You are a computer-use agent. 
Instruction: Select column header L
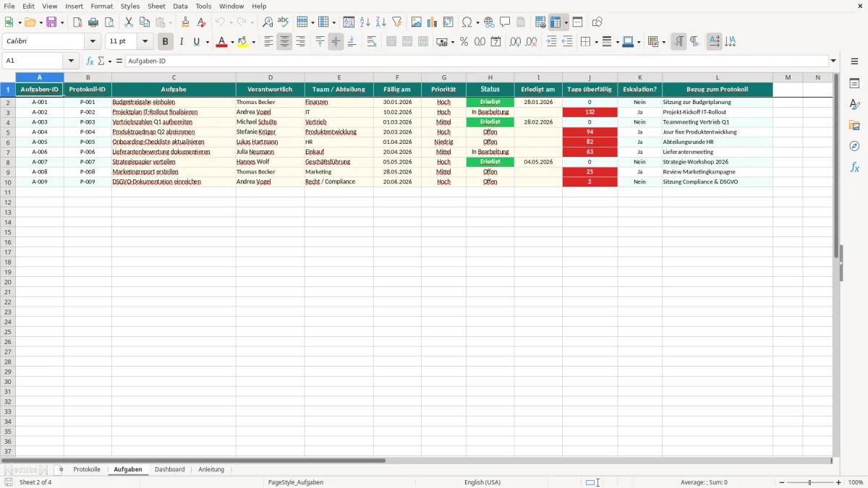718,77
